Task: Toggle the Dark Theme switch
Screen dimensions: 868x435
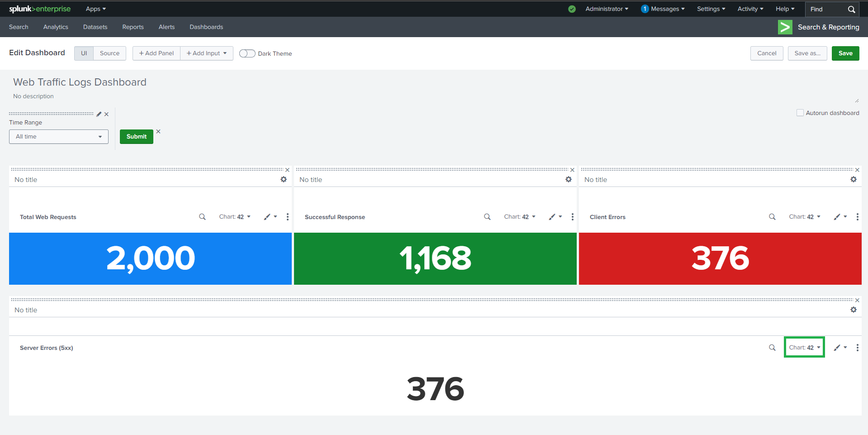Action: click(247, 53)
